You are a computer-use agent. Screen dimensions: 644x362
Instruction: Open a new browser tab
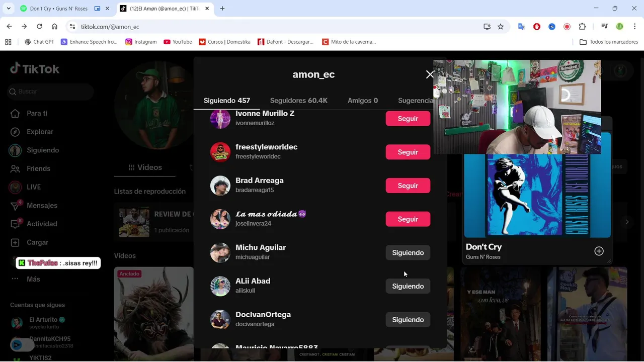click(x=222, y=9)
